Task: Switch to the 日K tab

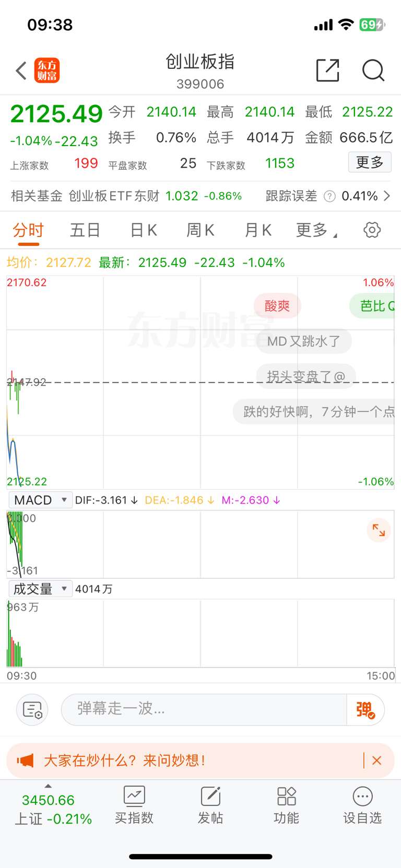Action: tap(144, 230)
